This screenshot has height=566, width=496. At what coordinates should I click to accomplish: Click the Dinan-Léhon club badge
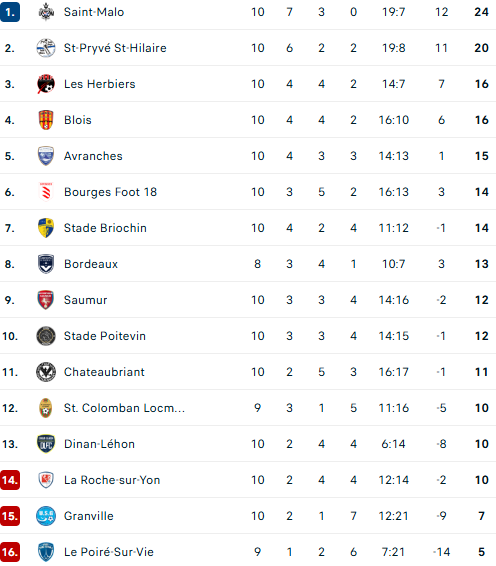(46, 444)
